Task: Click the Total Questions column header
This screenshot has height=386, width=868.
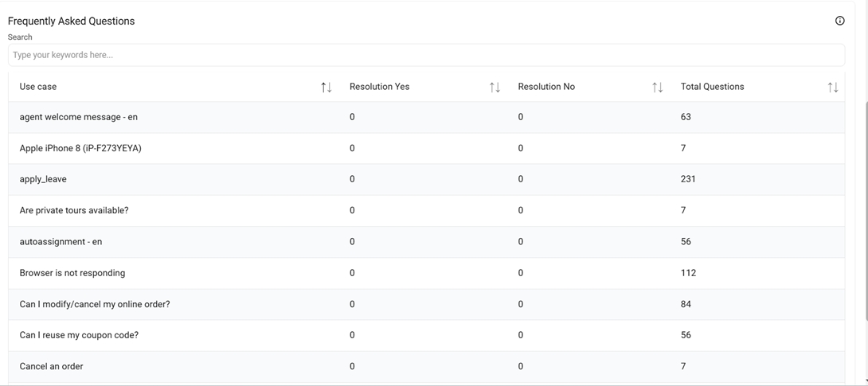Action: 712,87
